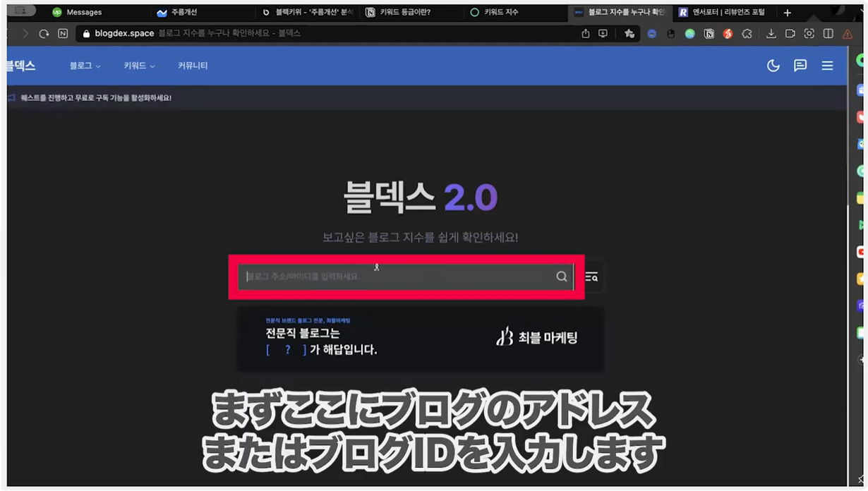
Task: Open a new browser tab with plus button
Action: 788,13
